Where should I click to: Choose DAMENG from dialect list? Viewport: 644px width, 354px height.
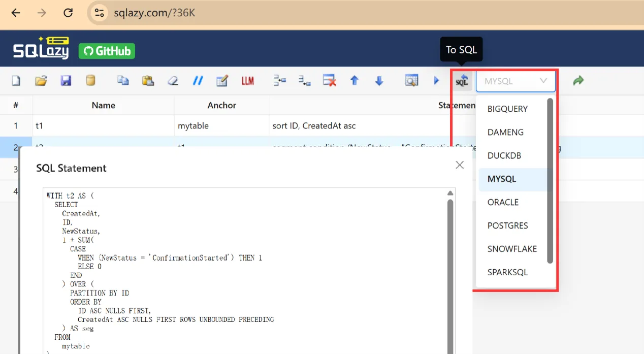513,132
